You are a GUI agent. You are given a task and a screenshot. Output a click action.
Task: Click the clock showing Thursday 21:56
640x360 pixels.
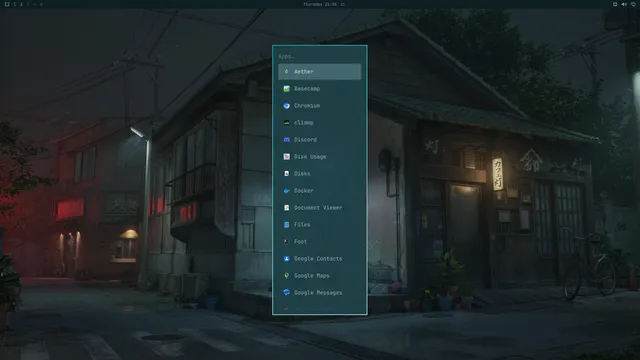[320, 4]
